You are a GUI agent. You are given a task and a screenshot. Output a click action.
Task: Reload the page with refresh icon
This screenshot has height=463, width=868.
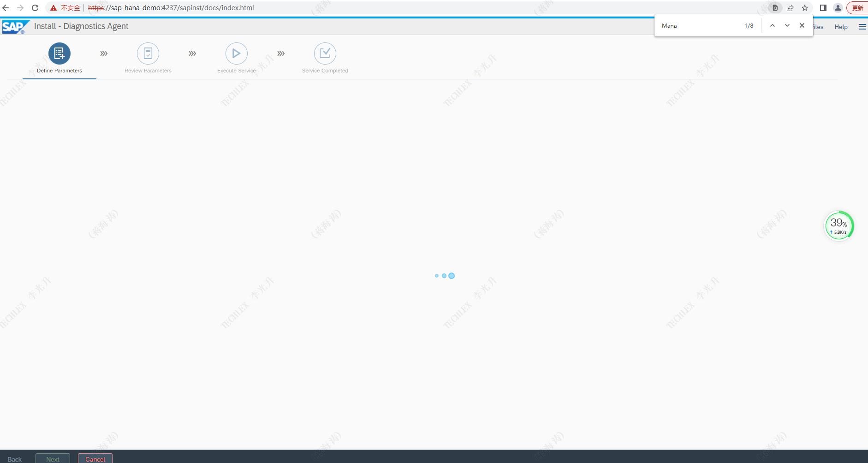(35, 8)
